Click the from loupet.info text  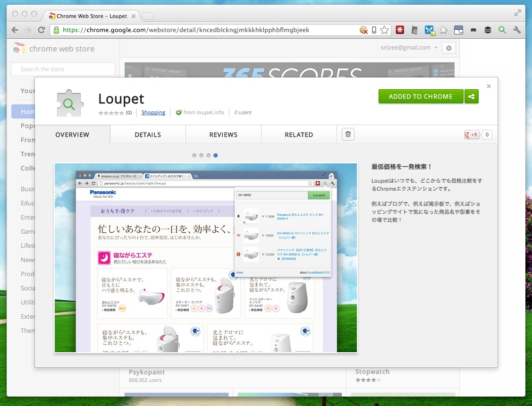tap(203, 112)
